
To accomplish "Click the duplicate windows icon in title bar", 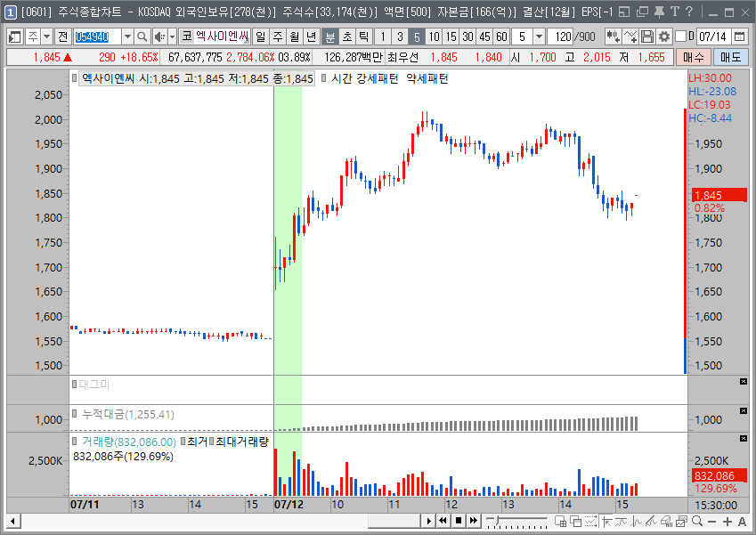I will (642, 12).
